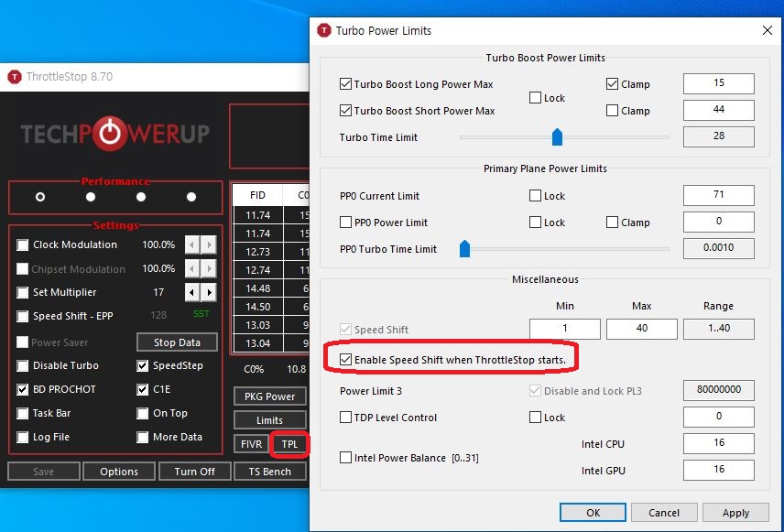Click the Turbo Power Limits window icon
The height and width of the screenshot is (532, 784).
point(324,30)
